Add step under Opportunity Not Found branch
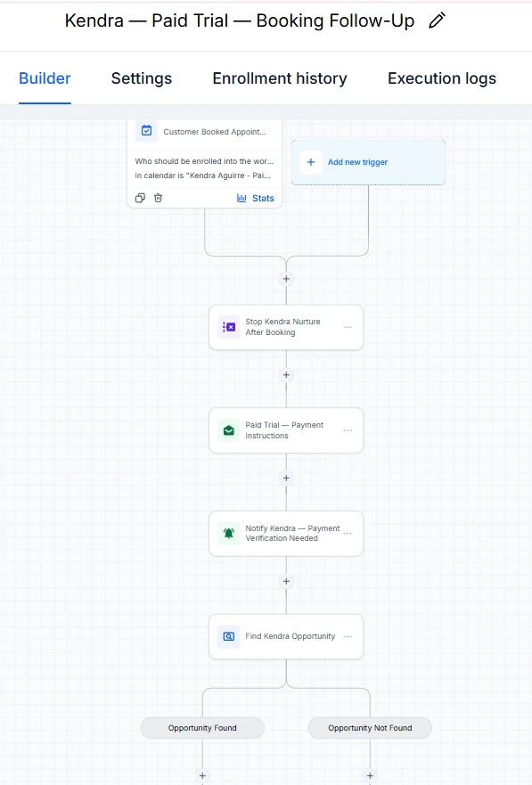The image size is (532, 785). (x=370, y=775)
